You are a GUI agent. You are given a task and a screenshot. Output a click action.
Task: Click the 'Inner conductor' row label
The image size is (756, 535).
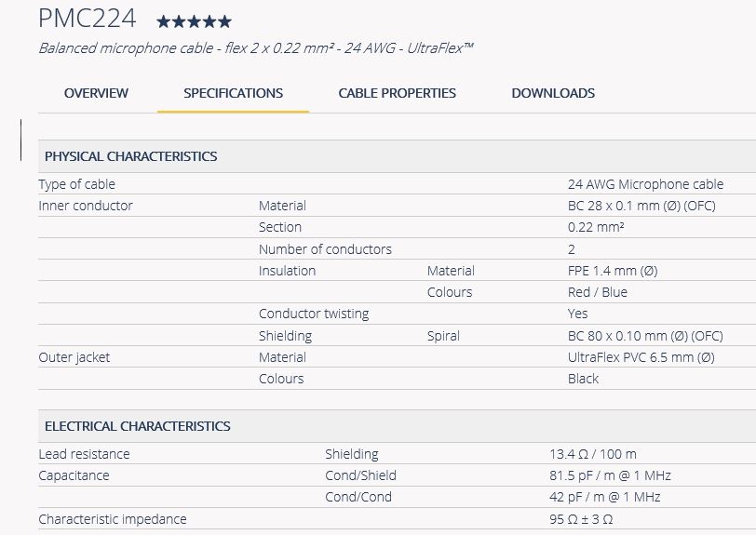[x=86, y=206]
